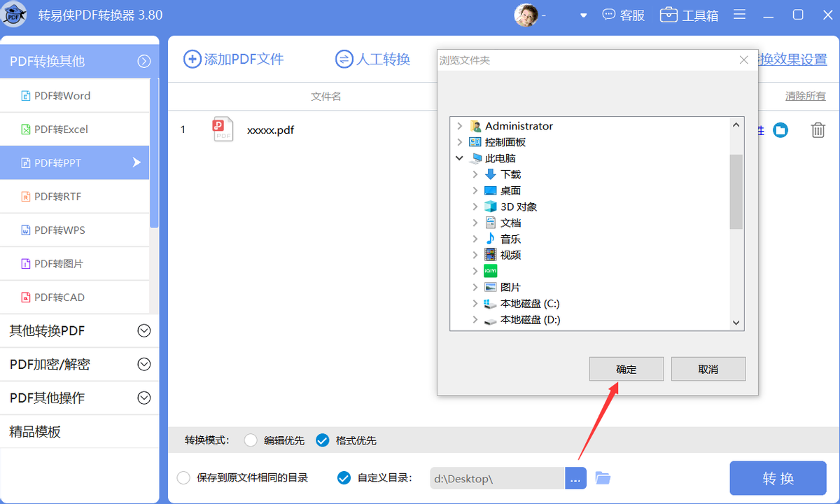Select the PDF转Excel icon
Image resolution: width=840 pixels, height=504 pixels.
click(x=26, y=129)
